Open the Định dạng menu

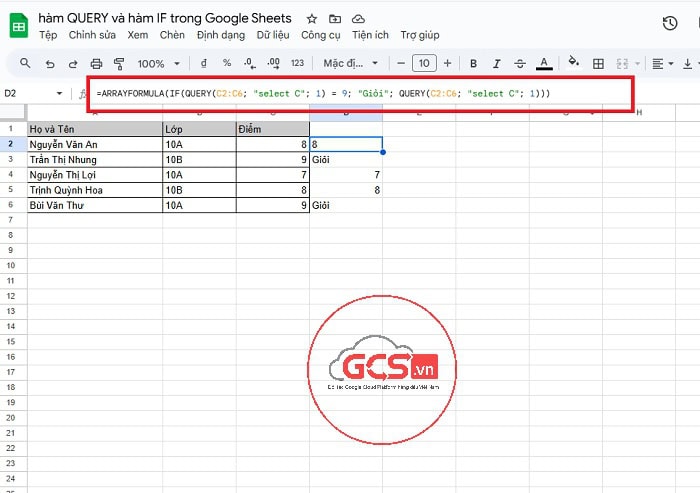(x=220, y=35)
